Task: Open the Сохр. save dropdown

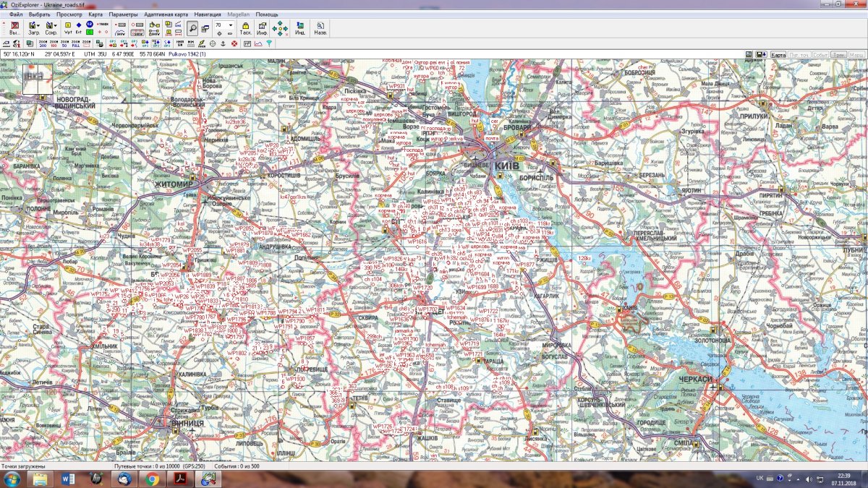Action: pyautogui.click(x=51, y=28)
